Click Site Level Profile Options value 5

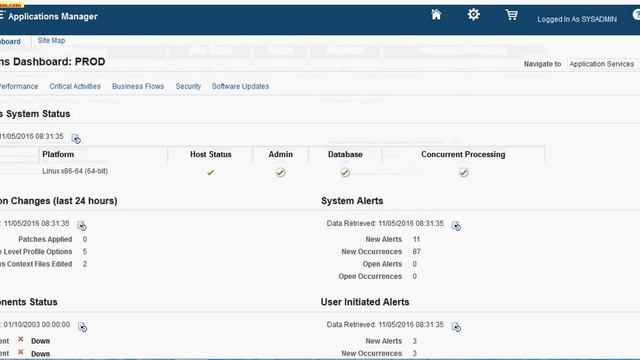pos(84,251)
